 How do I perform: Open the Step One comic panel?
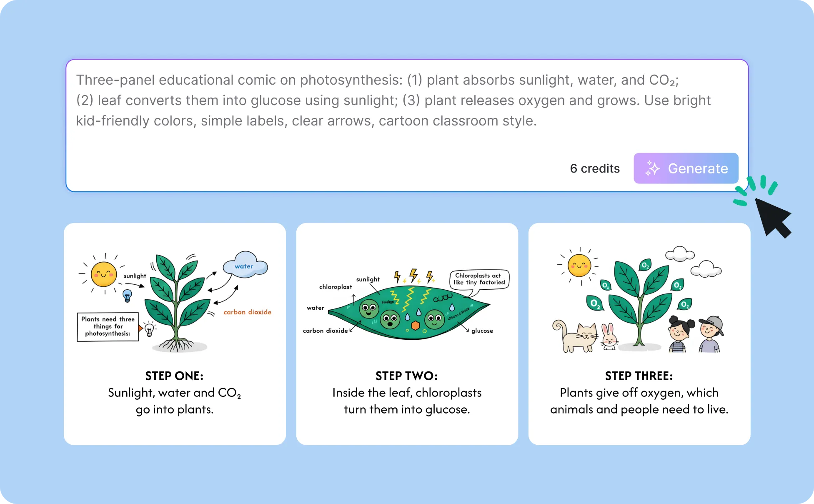[x=175, y=334]
